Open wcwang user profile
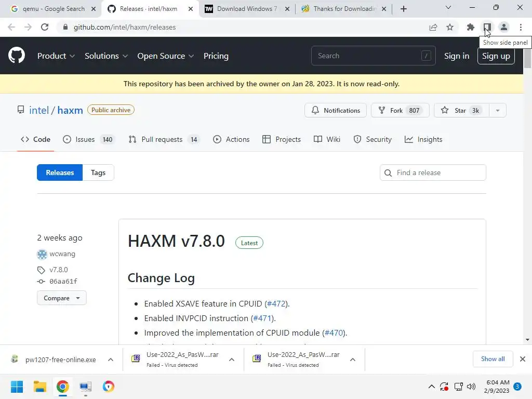The width and height of the screenshot is (532, 399). 62,254
